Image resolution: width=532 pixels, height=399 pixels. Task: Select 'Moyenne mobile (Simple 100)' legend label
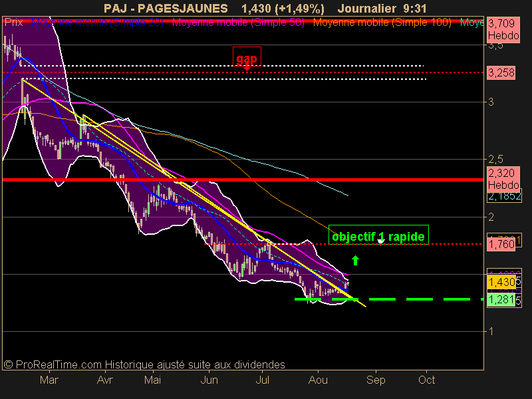click(382, 23)
